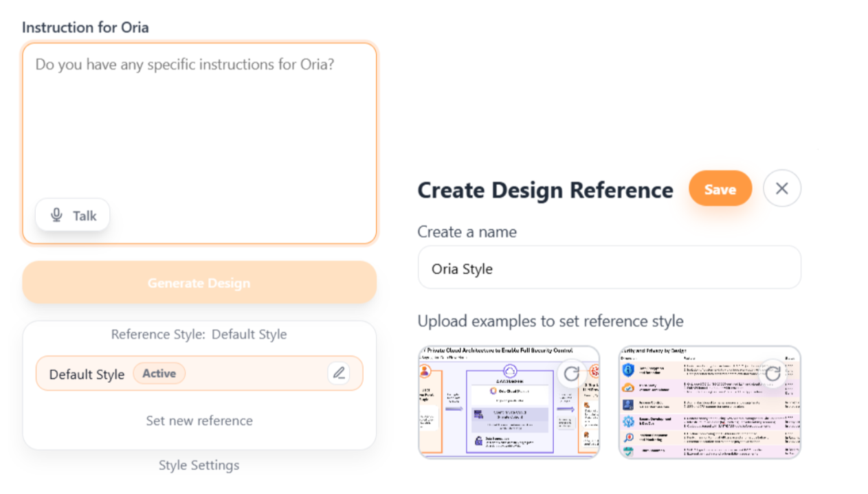Click the Oria Style name field
Viewport: 868px width, 494px height.
click(609, 267)
